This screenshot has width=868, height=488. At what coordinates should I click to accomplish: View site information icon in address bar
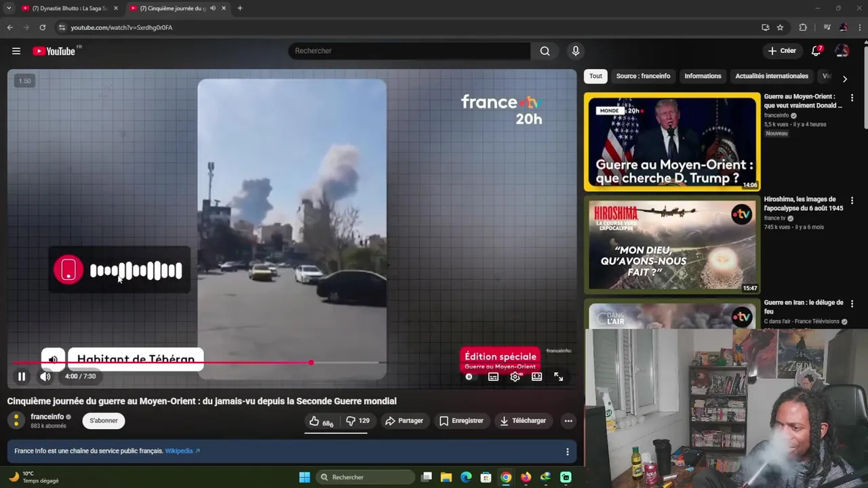coord(62,27)
